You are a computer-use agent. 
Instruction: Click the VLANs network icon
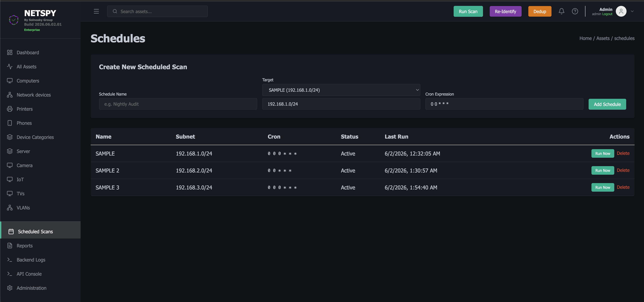[10, 208]
